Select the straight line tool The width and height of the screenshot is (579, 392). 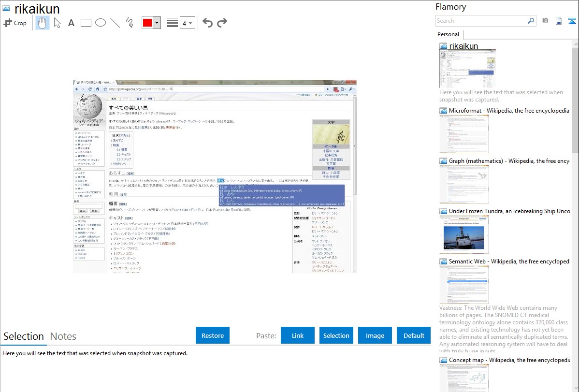click(x=115, y=23)
